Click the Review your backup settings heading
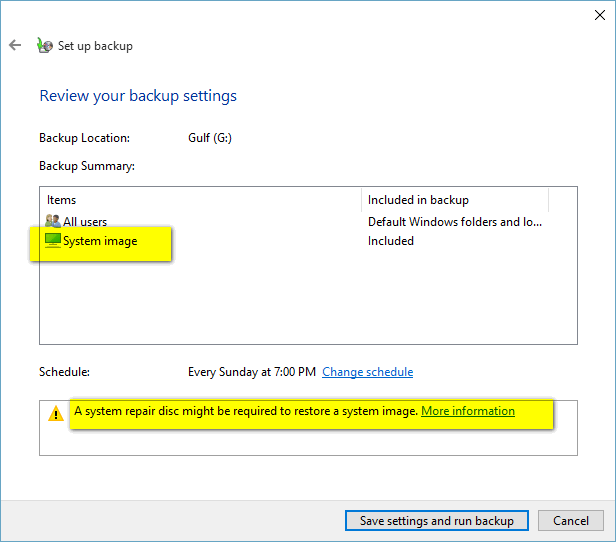Screen dimensions: 616x542 pyautogui.click(x=138, y=96)
